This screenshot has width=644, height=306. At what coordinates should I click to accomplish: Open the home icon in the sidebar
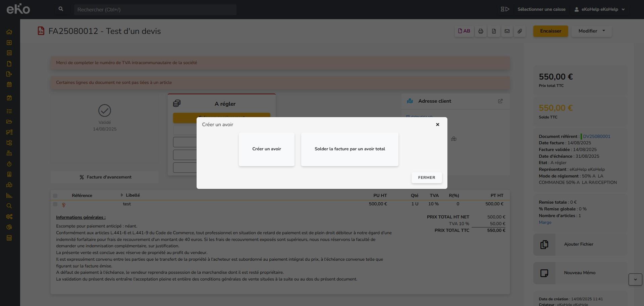click(9, 32)
